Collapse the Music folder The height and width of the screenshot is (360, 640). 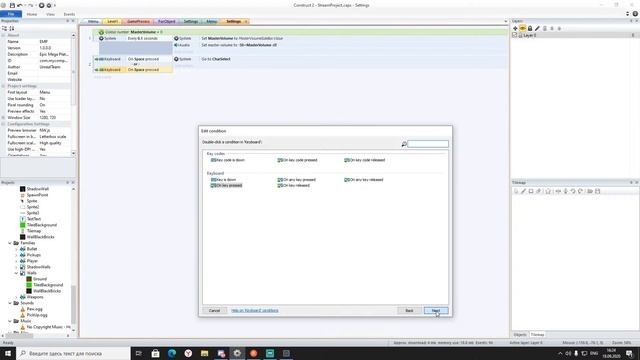click(10, 321)
